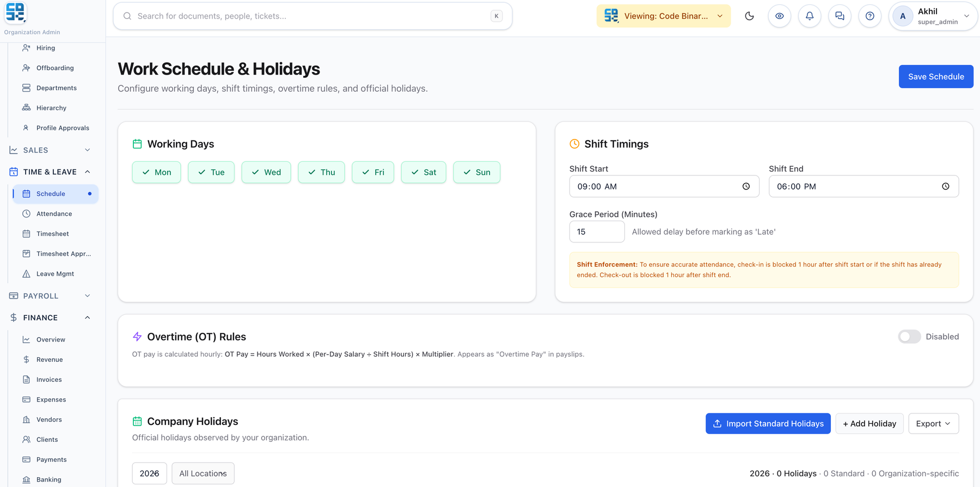Viewport: 980px width, 487px height.
Task: Collapse the TIME & LEAVE section
Action: (50, 172)
